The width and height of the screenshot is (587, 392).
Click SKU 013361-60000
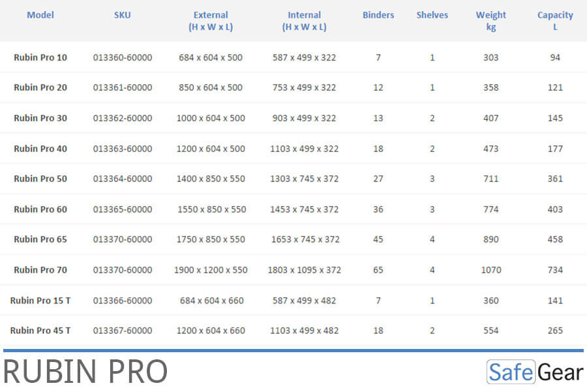123,87
